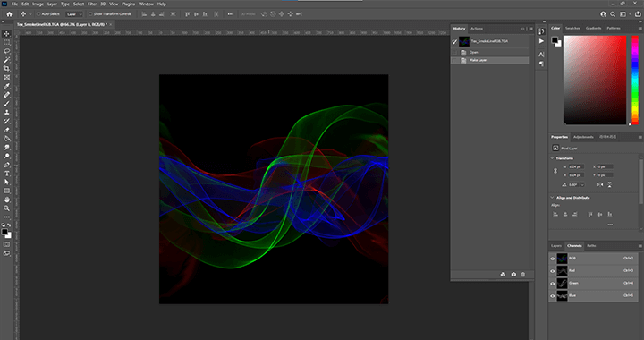Switch to the Actions tab

pyautogui.click(x=477, y=29)
